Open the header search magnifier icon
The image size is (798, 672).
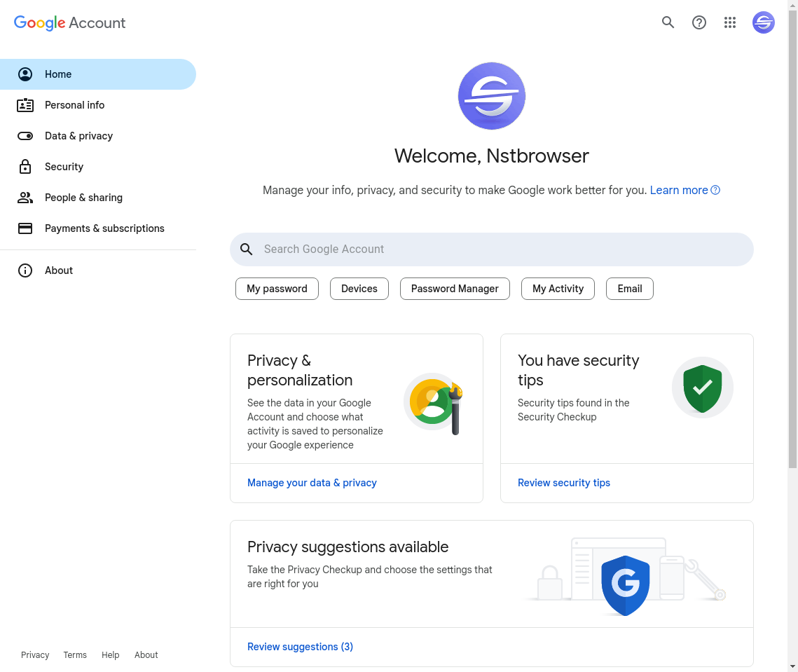(x=668, y=22)
